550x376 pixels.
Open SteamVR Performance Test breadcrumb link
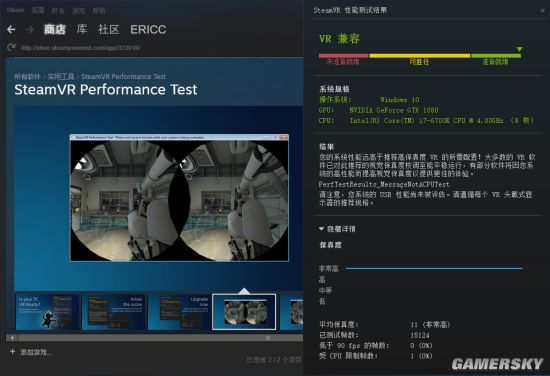pyautogui.click(x=123, y=76)
